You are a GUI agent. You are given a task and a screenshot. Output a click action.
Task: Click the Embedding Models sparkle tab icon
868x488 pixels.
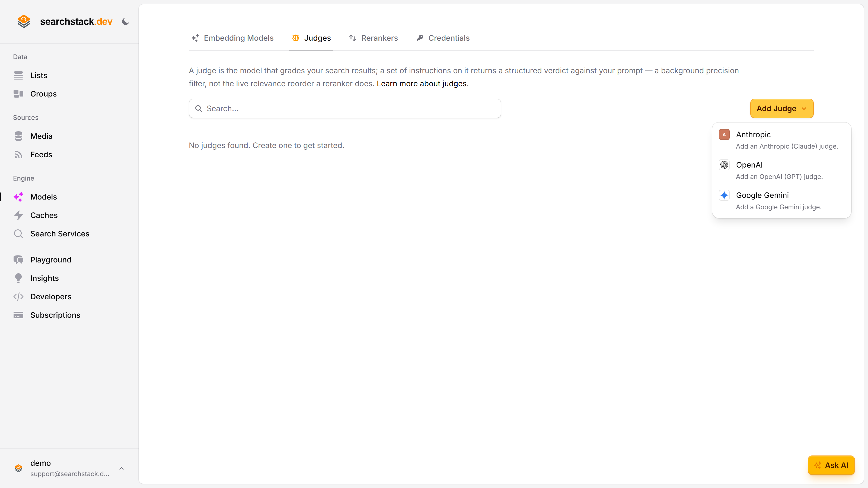195,38
